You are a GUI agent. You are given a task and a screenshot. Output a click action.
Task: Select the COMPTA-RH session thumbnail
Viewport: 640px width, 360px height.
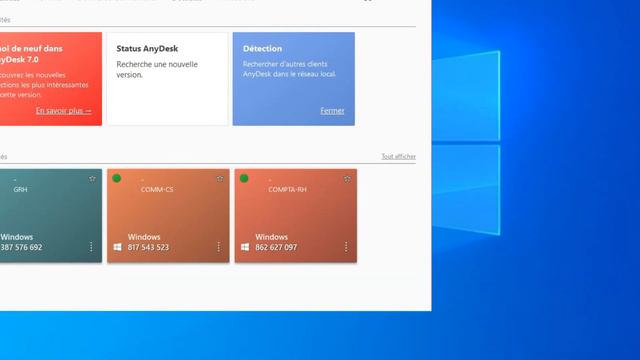tap(296, 216)
